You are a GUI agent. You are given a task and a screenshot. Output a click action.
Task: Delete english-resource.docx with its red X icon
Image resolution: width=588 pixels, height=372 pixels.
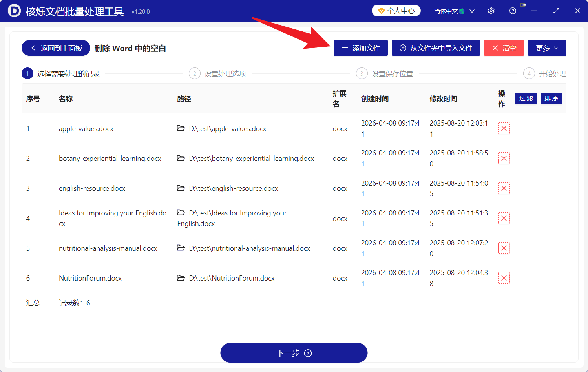[x=504, y=188]
